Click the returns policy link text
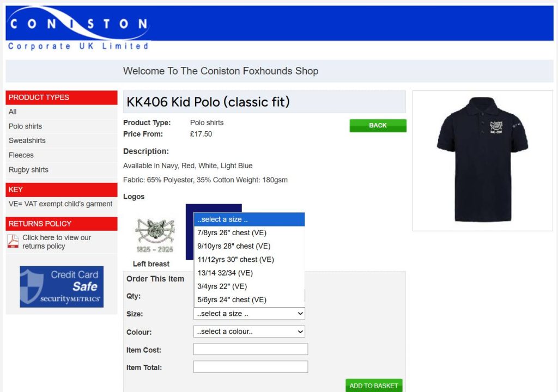 pos(57,242)
